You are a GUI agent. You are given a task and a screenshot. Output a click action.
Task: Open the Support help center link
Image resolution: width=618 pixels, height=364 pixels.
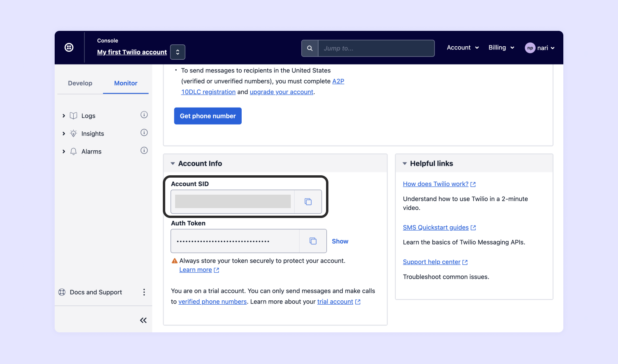(432, 262)
